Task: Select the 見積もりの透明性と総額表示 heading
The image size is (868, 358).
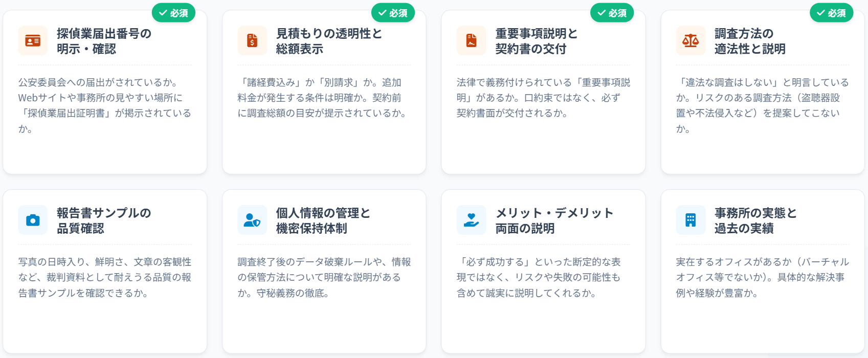Action: coord(329,41)
